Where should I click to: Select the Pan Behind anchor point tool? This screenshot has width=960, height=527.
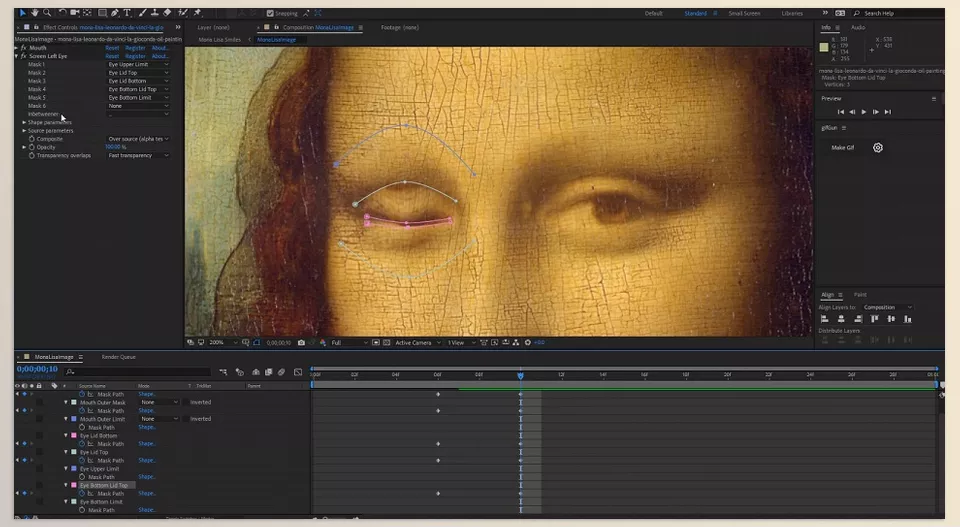87,13
